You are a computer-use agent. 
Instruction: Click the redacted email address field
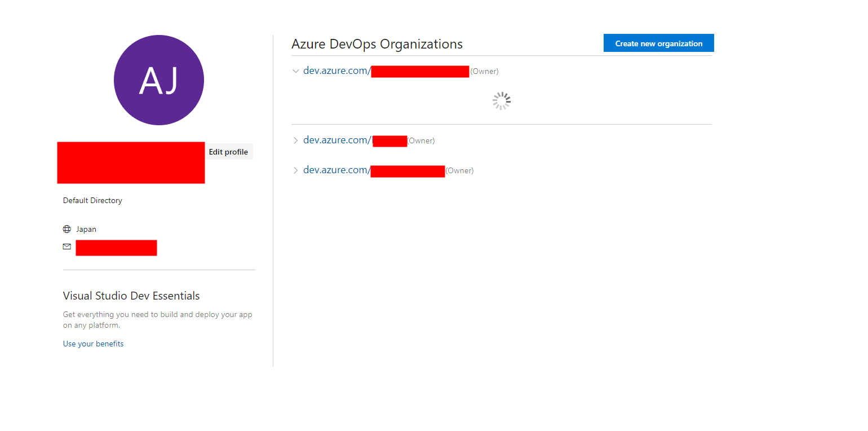click(x=116, y=247)
